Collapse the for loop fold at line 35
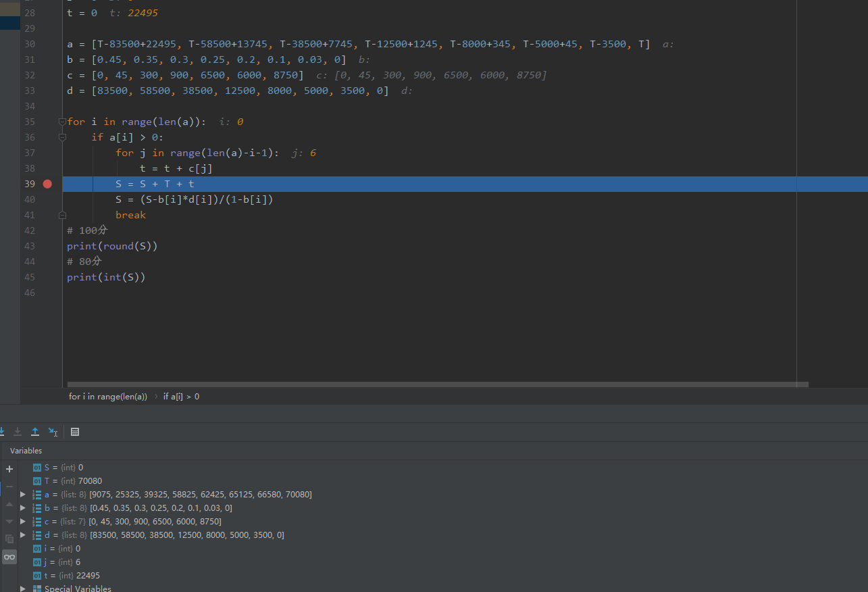 (62, 122)
